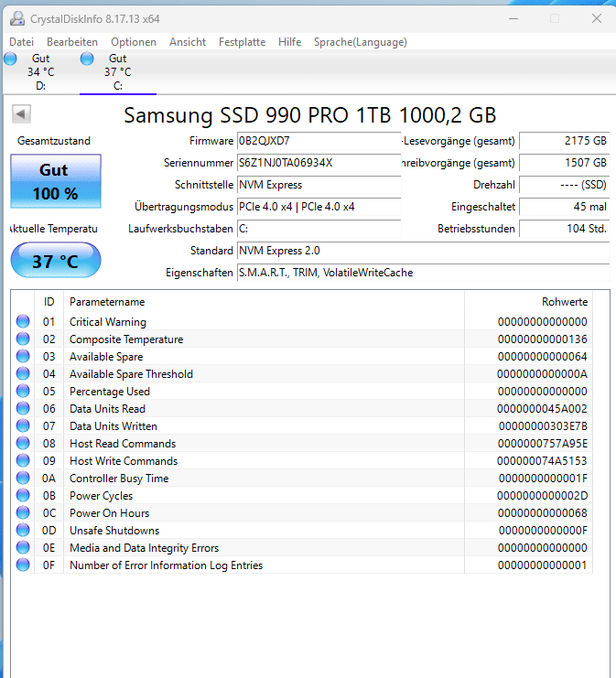Click status orb beside Percentage Used

(x=23, y=391)
